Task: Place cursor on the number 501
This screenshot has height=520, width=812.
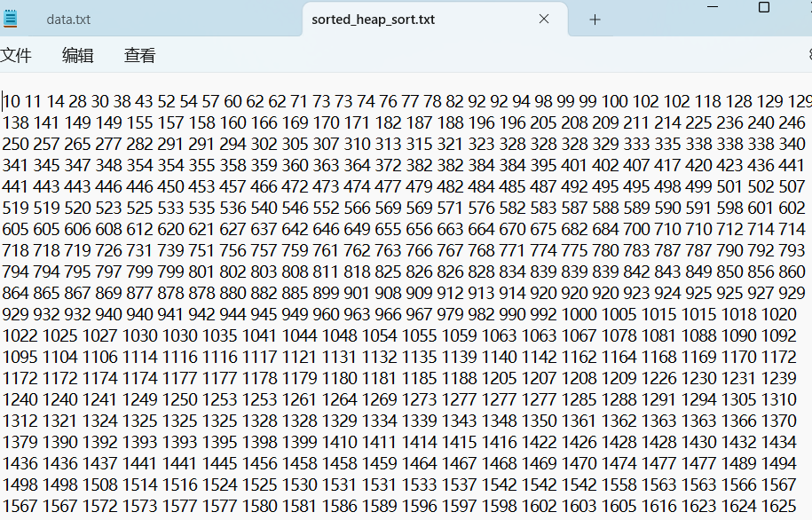Action: [x=729, y=187]
